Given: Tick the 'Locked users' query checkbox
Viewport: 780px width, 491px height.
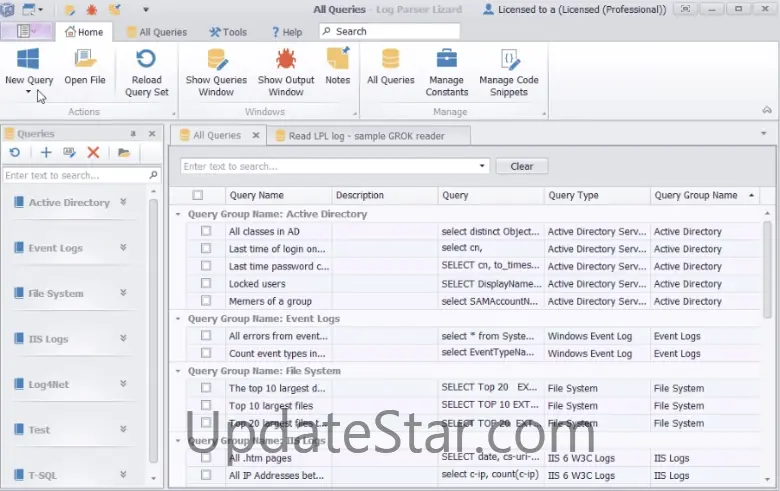Looking at the screenshot, I should [206, 284].
